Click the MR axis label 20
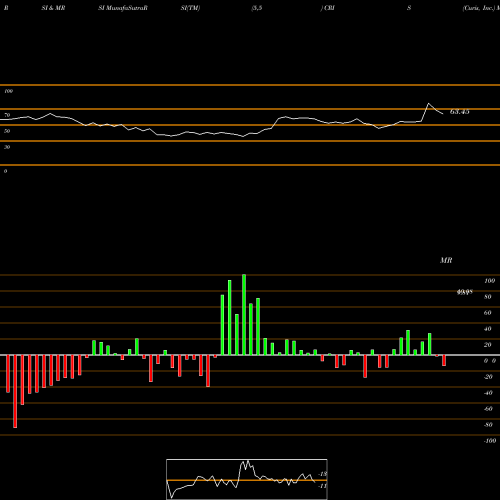Image resolution: width=500 pixels, height=500 pixels. tap(488, 345)
